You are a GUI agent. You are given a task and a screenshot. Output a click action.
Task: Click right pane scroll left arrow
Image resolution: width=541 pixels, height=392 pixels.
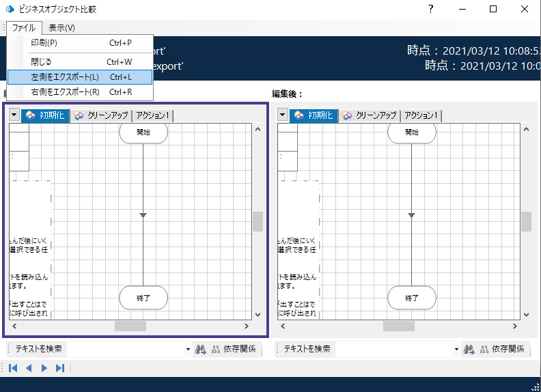pos(283,326)
